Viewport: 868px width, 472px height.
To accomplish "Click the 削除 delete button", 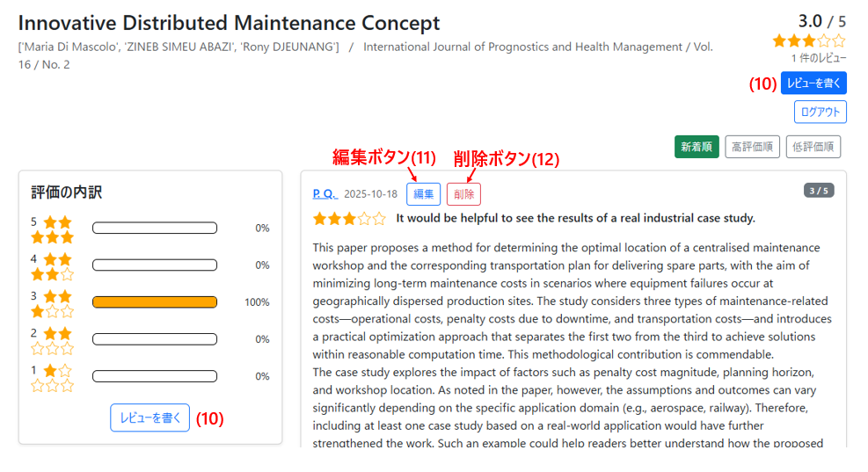I will pos(463,194).
